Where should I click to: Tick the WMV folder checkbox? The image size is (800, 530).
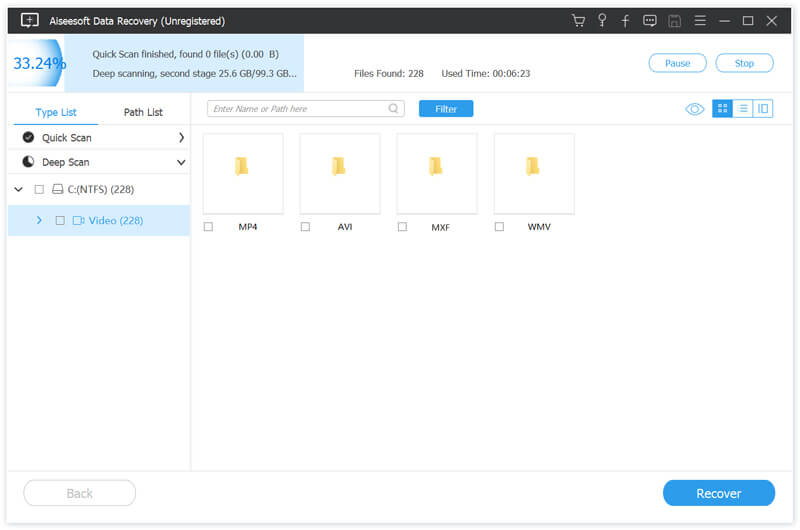[x=499, y=226]
